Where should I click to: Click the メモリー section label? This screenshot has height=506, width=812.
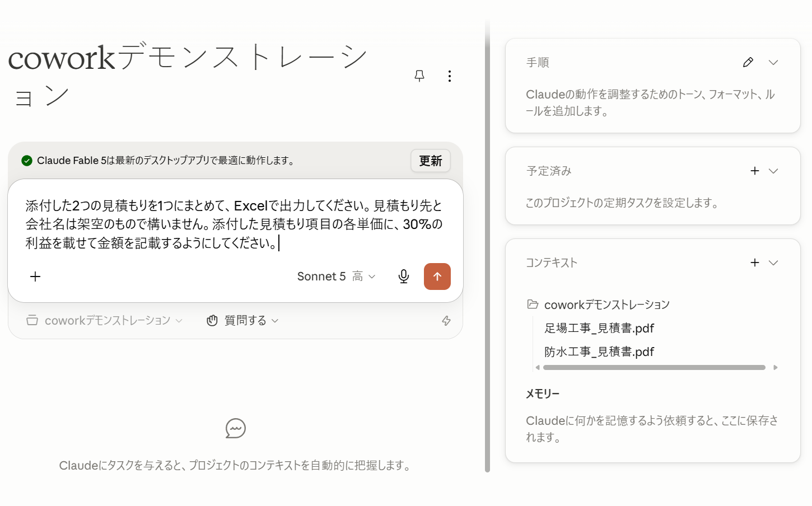coord(543,393)
